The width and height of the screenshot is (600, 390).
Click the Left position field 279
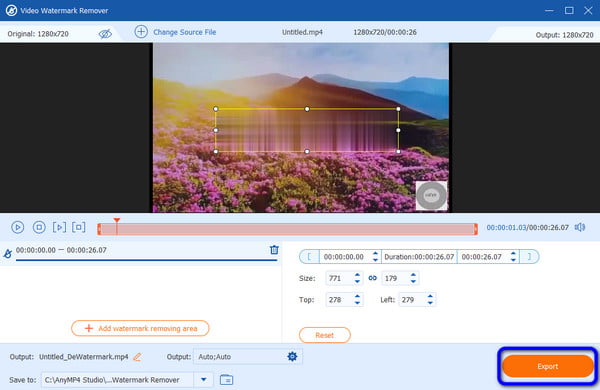tap(412, 300)
